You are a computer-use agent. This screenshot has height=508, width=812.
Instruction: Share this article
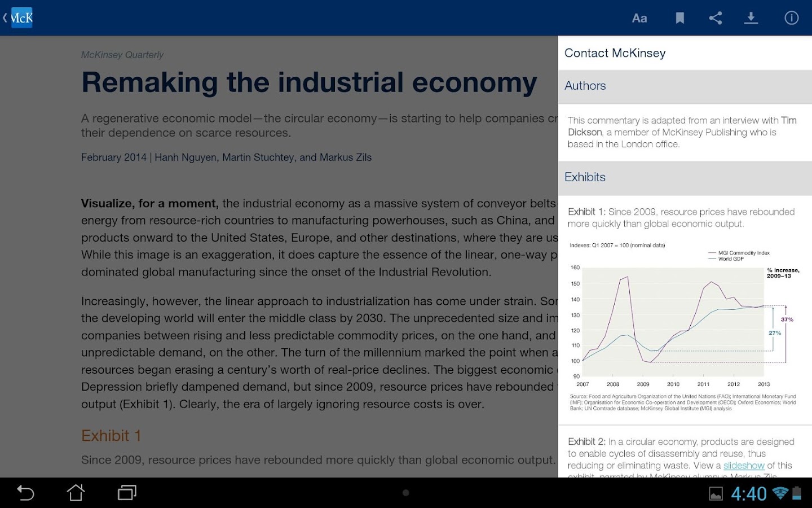click(x=715, y=17)
